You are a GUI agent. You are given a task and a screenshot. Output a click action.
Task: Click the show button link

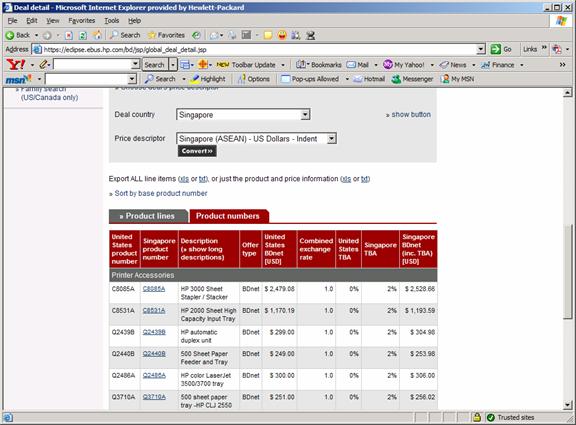(411, 115)
